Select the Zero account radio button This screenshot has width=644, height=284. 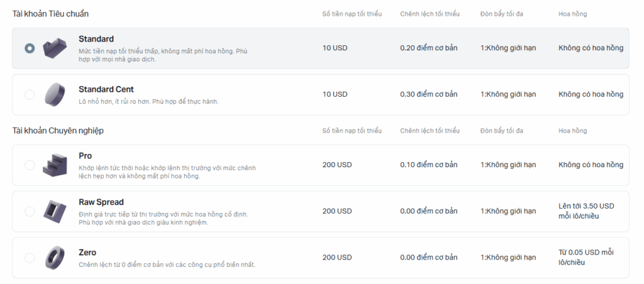pyautogui.click(x=30, y=258)
